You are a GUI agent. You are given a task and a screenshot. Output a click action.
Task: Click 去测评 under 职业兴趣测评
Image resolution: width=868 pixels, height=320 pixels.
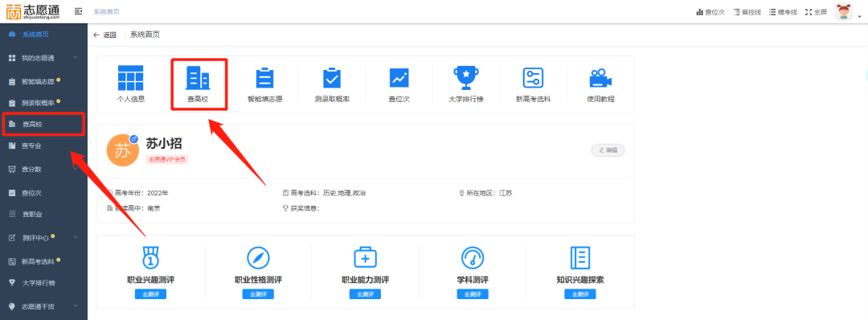[150, 294]
